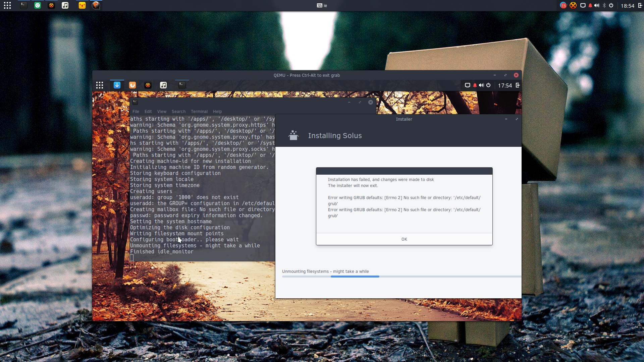Minimize the guest terminal window
Image resolution: width=644 pixels, height=362 pixels.
tap(349, 102)
